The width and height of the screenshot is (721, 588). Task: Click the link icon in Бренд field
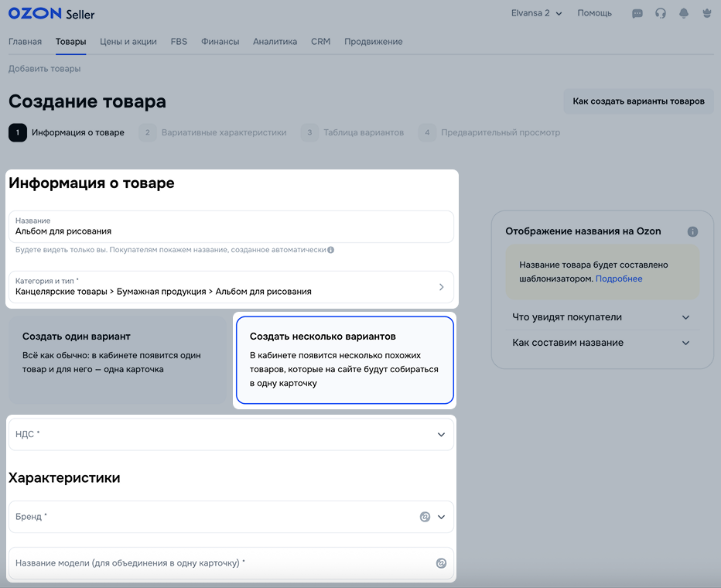(425, 517)
